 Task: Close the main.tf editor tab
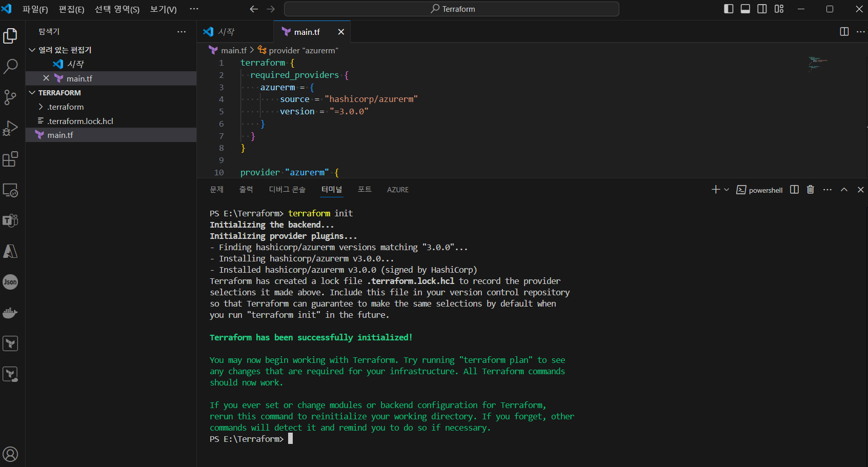(341, 32)
